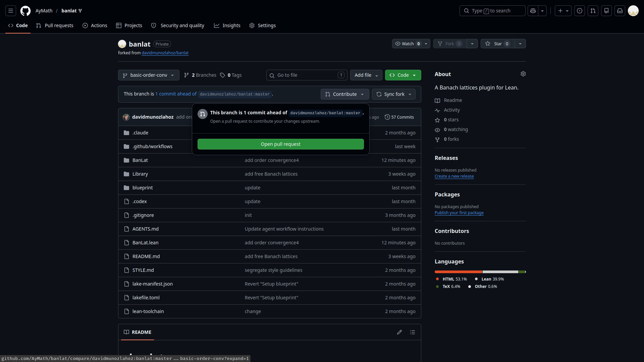
Task: Click the green Open pull request button
Action: coord(281,144)
